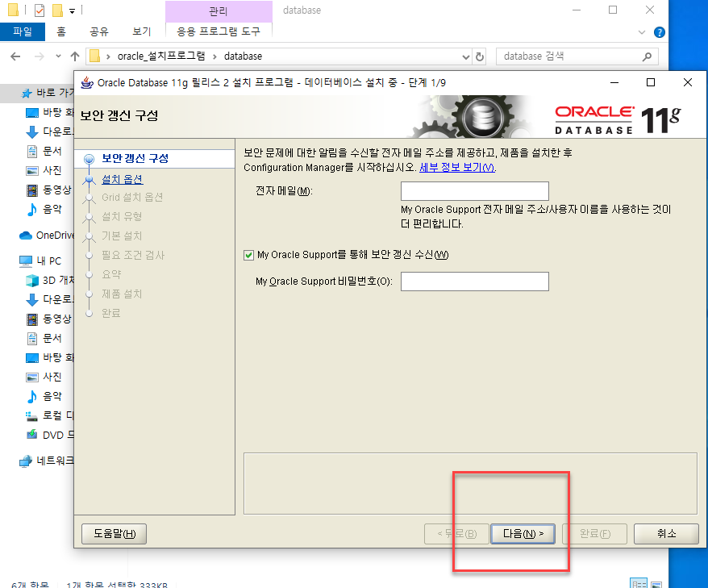This screenshot has width=708, height=588.
Task: Open 동영상 under 내 PC
Action: [x=48, y=319]
